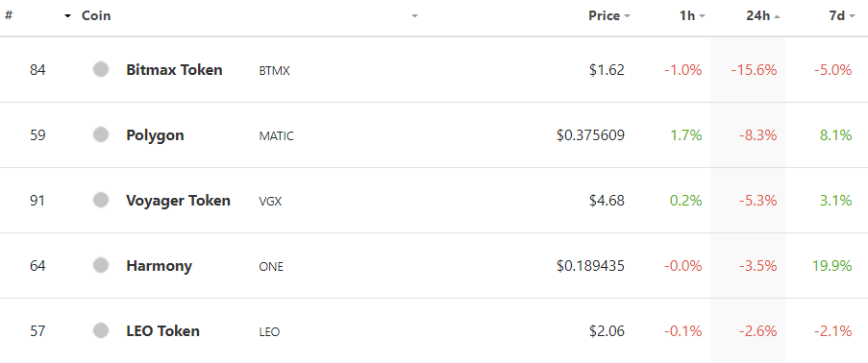The height and width of the screenshot is (363, 868).
Task: Sort table by 24h change
Action: (763, 16)
